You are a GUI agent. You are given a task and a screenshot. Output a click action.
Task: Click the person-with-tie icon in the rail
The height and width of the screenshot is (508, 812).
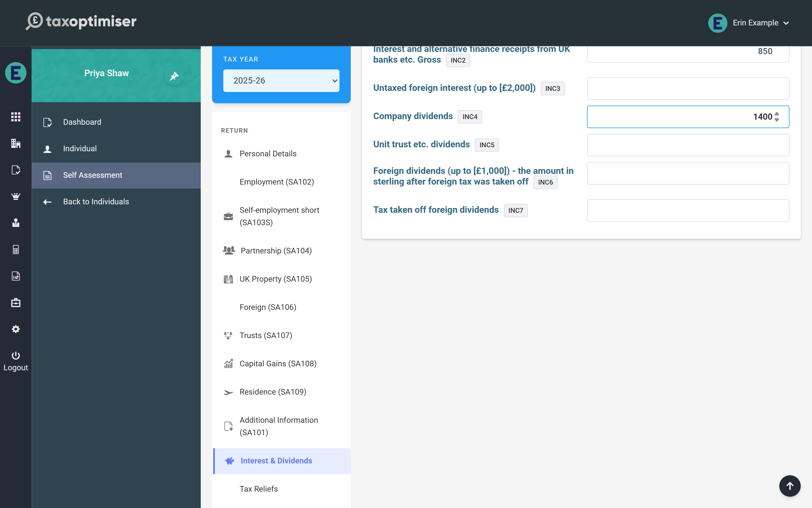(x=16, y=223)
